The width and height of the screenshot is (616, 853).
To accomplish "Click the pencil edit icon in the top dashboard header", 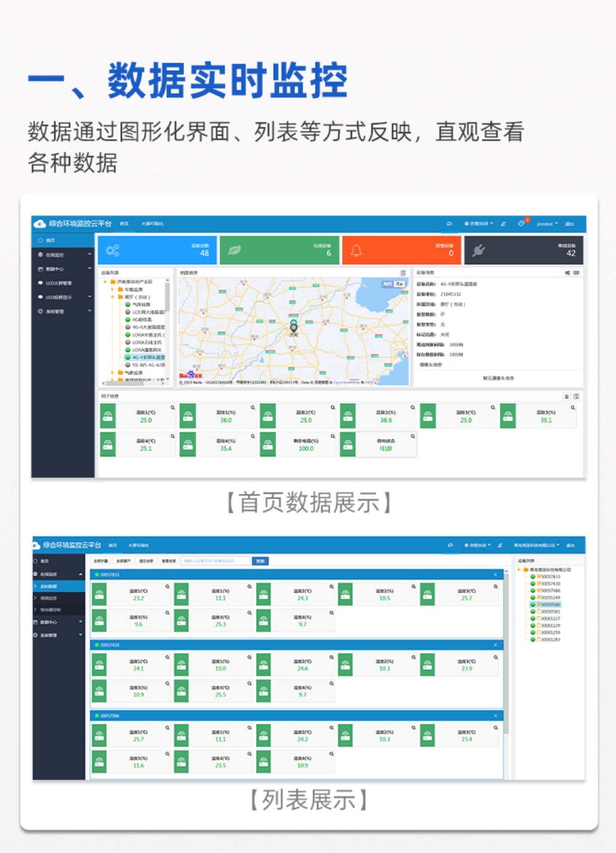I will click(503, 223).
